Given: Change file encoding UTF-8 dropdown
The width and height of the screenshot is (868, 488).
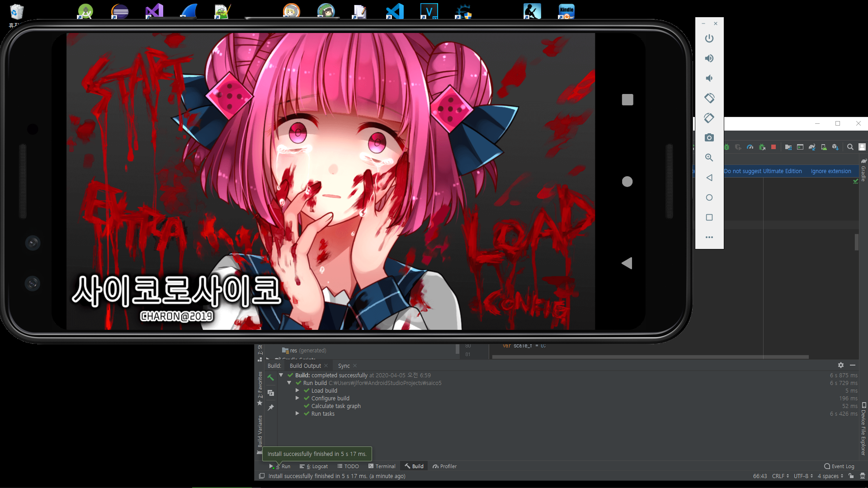Looking at the screenshot, I should [803, 476].
